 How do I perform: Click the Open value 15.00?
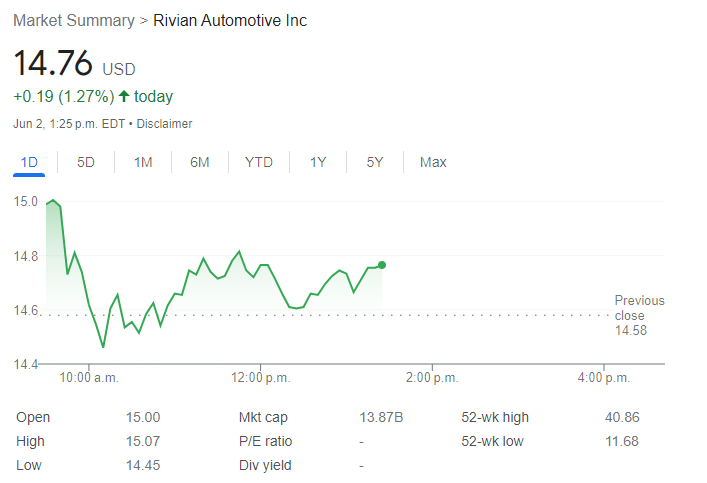click(x=140, y=417)
